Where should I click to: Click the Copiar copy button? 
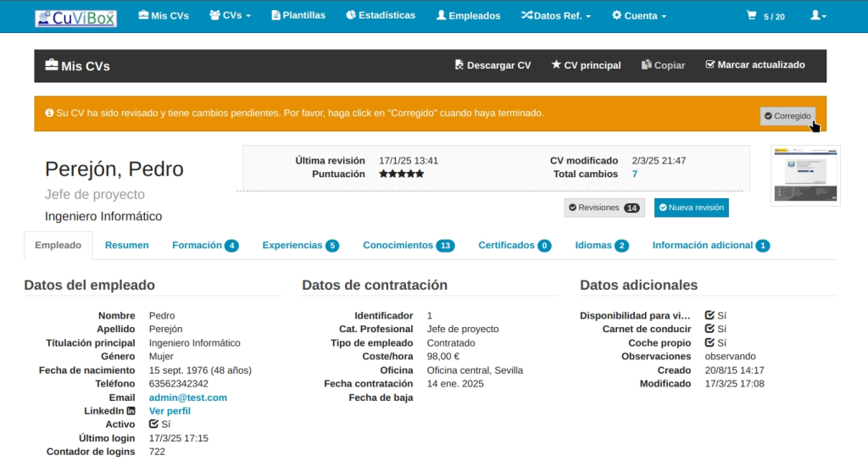click(x=663, y=65)
